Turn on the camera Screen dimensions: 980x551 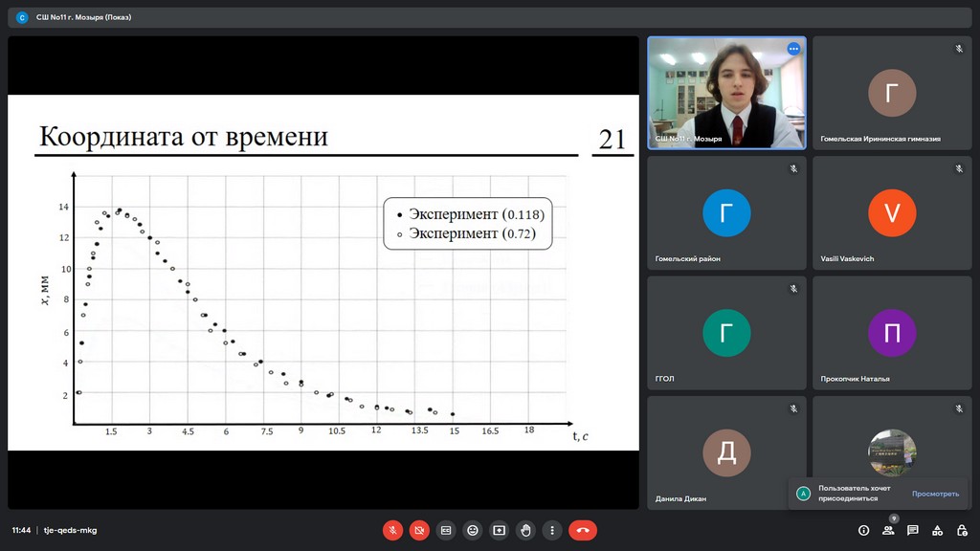pos(419,530)
